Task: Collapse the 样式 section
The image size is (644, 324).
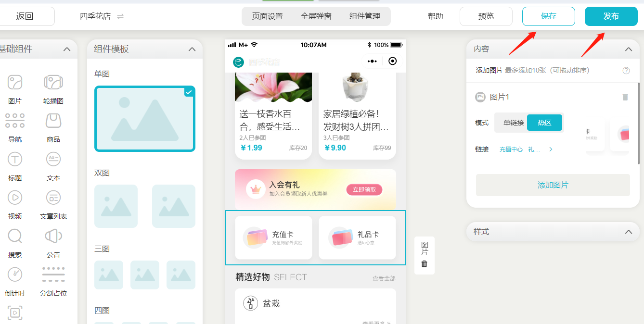Action: coord(628,232)
